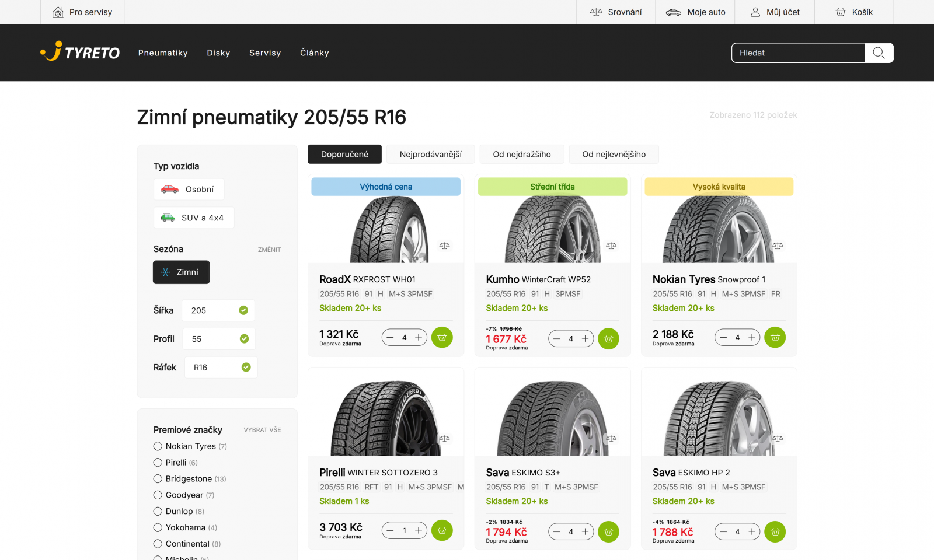The height and width of the screenshot is (560, 934).
Task: Click the Pro servisy house icon
Action: tap(58, 12)
